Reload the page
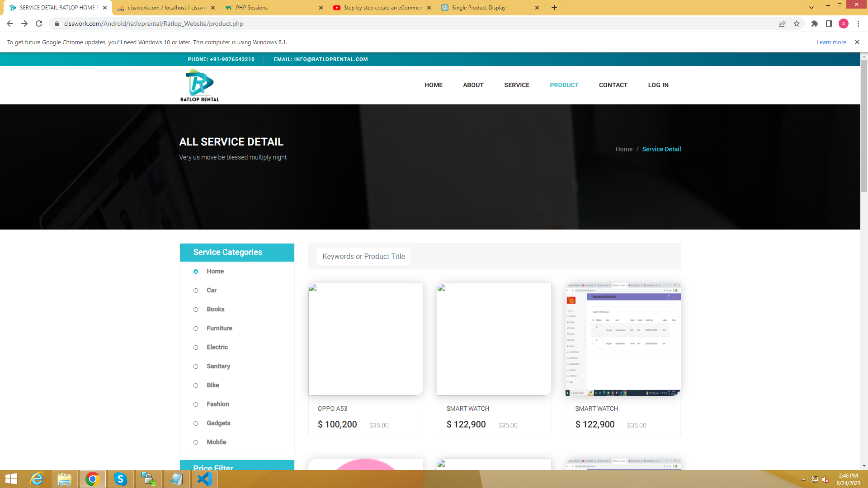 (x=39, y=23)
